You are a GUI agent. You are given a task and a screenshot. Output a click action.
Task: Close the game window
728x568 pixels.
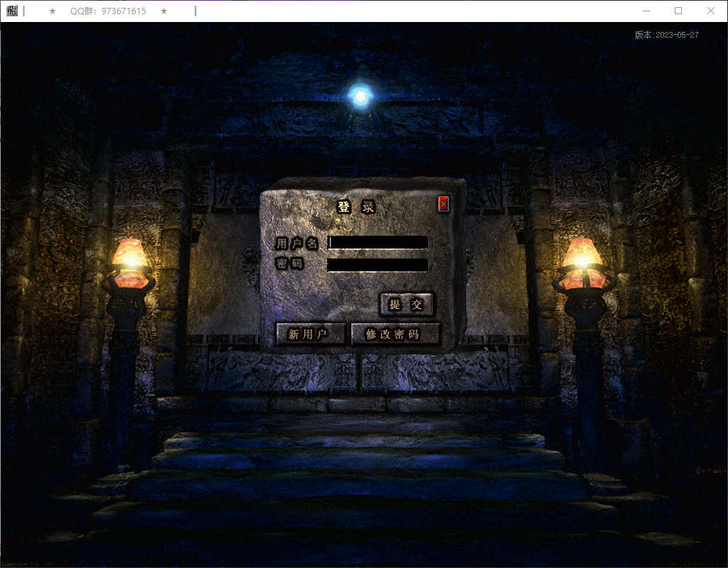(x=711, y=11)
